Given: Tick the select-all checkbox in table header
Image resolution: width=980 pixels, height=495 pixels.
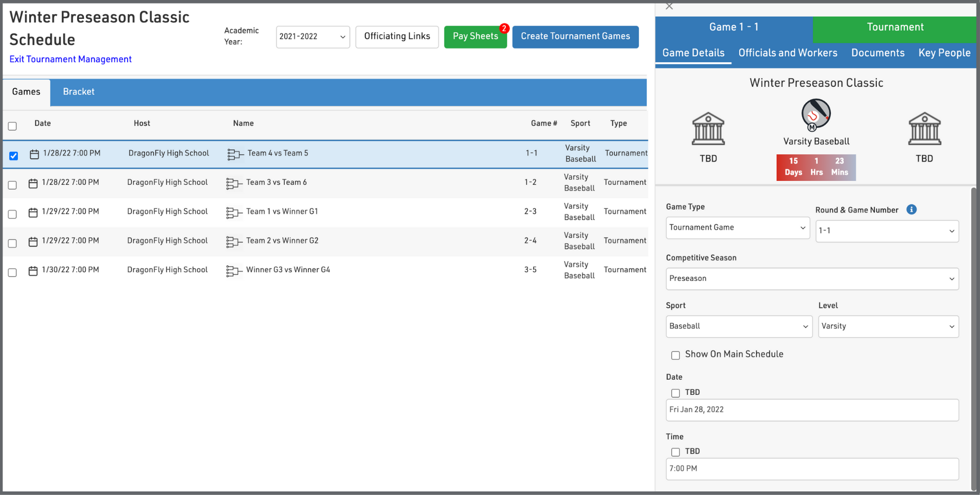Looking at the screenshot, I should pos(12,126).
